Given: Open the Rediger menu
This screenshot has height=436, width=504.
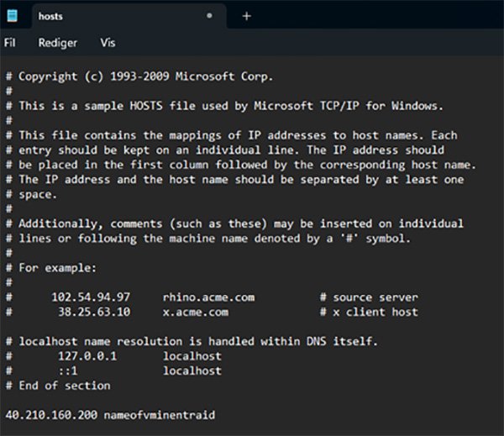Looking at the screenshot, I should tap(58, 42).
